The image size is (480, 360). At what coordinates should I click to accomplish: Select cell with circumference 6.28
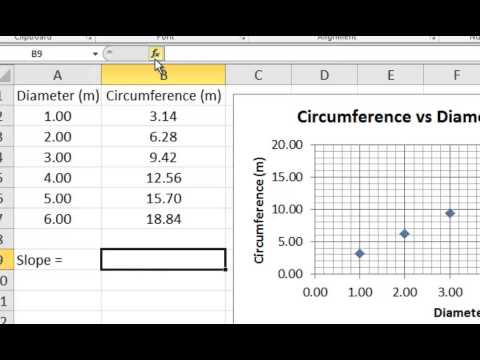(163, 137)
